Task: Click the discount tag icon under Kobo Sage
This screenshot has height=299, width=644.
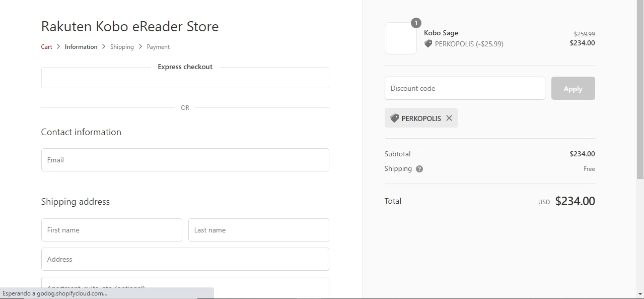Action: 428,44
